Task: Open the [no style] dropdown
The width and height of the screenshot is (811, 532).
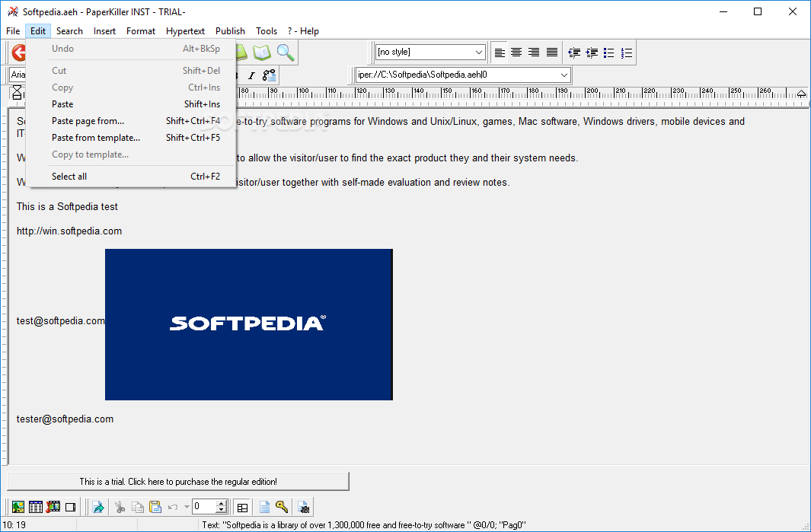Action: [479, 53]
